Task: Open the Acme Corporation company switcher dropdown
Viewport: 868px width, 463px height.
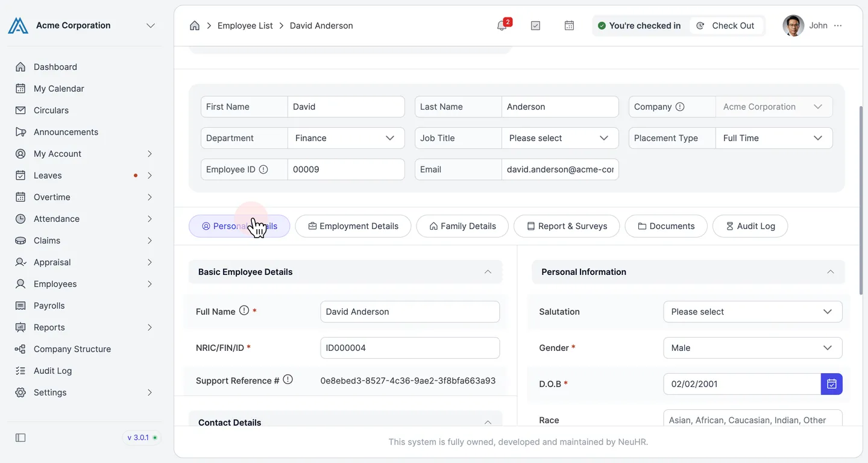Action: coord(151,25)
